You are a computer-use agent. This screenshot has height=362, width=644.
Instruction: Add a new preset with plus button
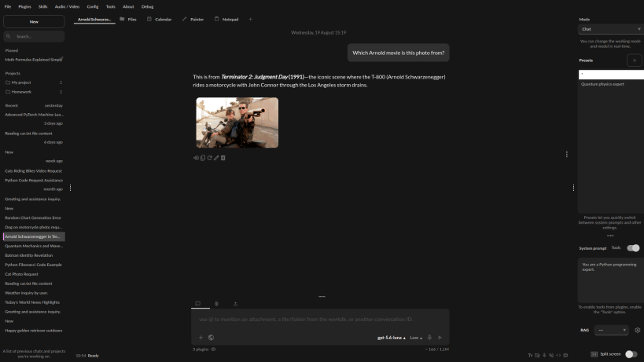634,60
